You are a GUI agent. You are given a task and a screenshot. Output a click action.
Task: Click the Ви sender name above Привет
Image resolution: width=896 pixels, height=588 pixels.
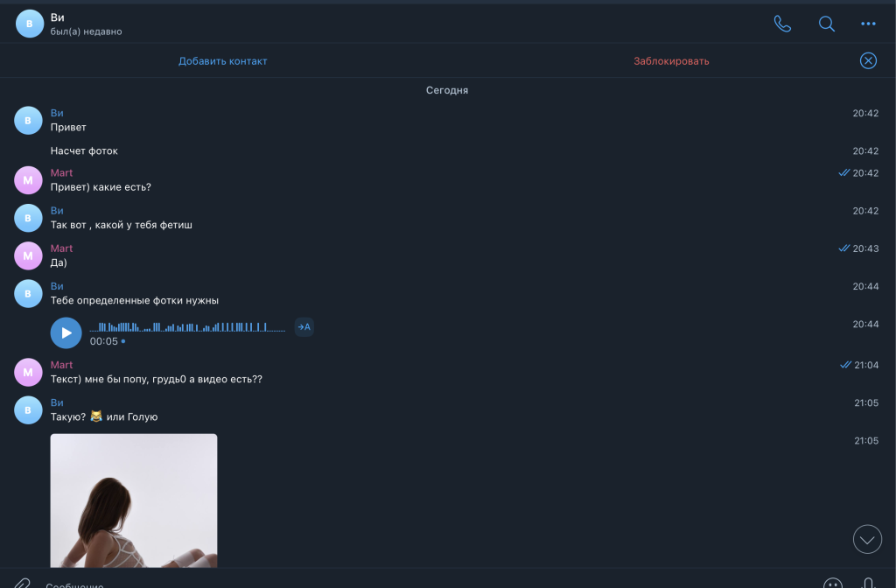pyautogui.click(x=57, y=113)
